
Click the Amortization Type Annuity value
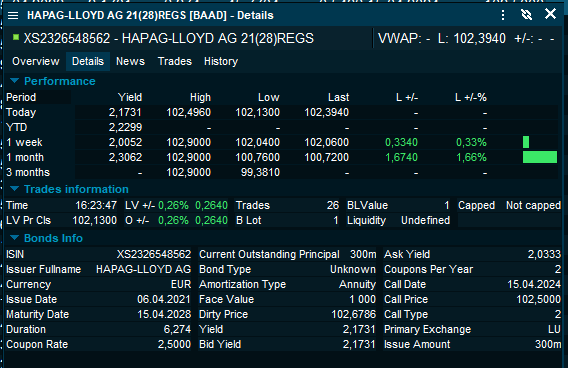pos(357,284)
